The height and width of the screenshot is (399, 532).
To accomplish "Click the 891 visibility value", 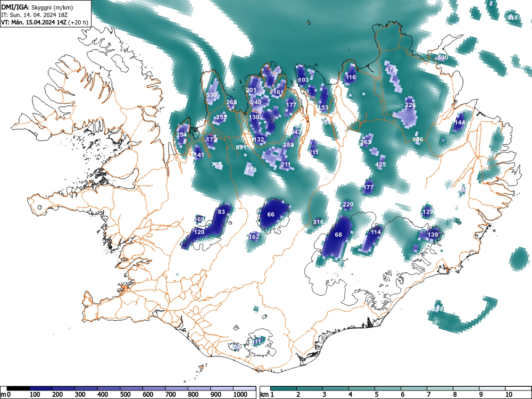I will tap(241, 147).
